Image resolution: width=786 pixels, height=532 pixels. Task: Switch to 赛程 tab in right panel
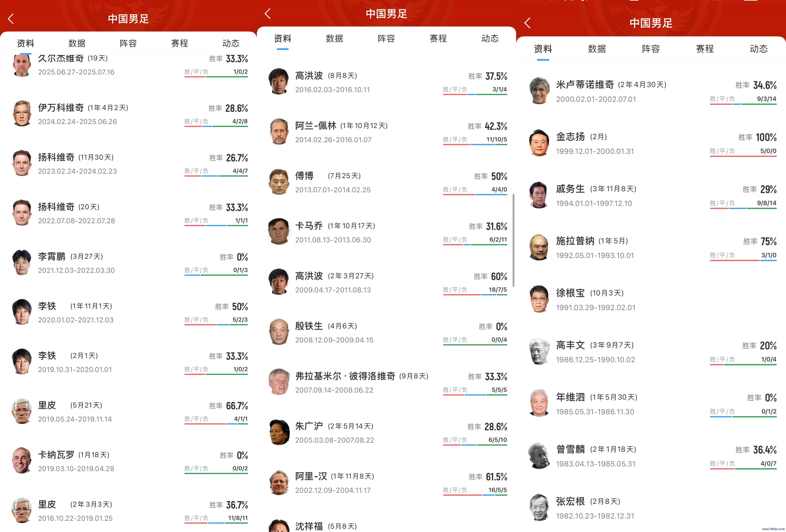pyautogui.click(x=704, y=49)
